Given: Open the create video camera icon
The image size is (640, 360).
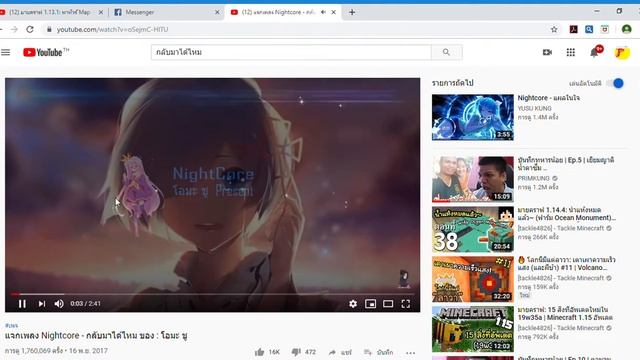Looking at the screenshot, I should click(x=547, y=52).
